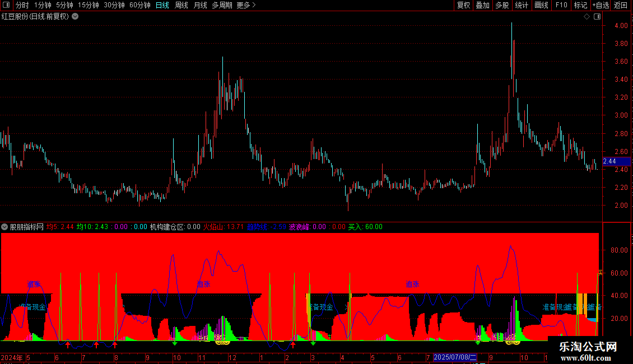Open the 复权 adjustment option
The height and width of the screenshot is (364, 633).
[x=463, y=5]
